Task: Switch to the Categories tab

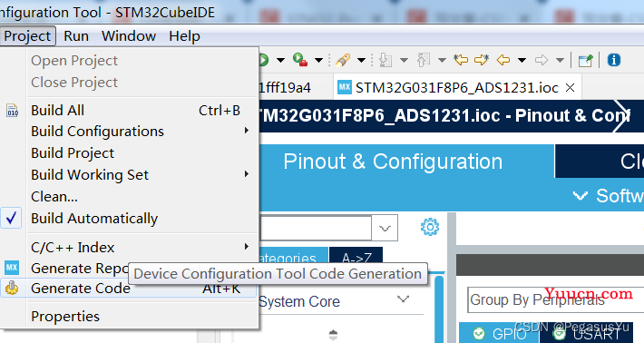Action: [293, 256]
